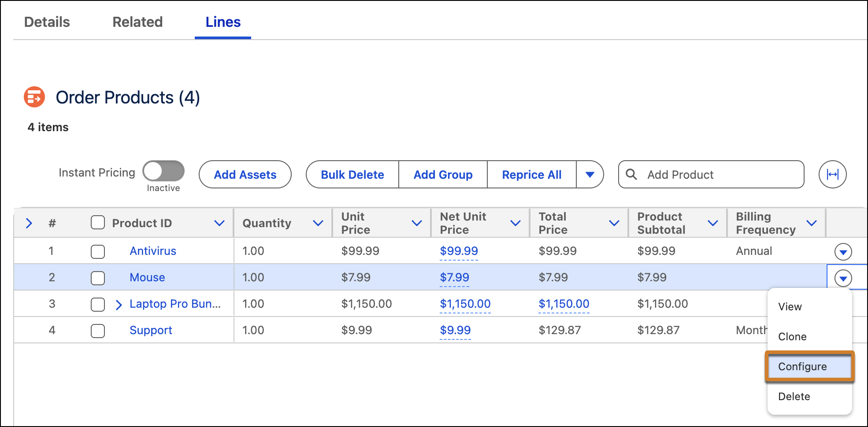868x427 pixels.
Task: Click the Add Assets button
Action: (x=245, y=174)
